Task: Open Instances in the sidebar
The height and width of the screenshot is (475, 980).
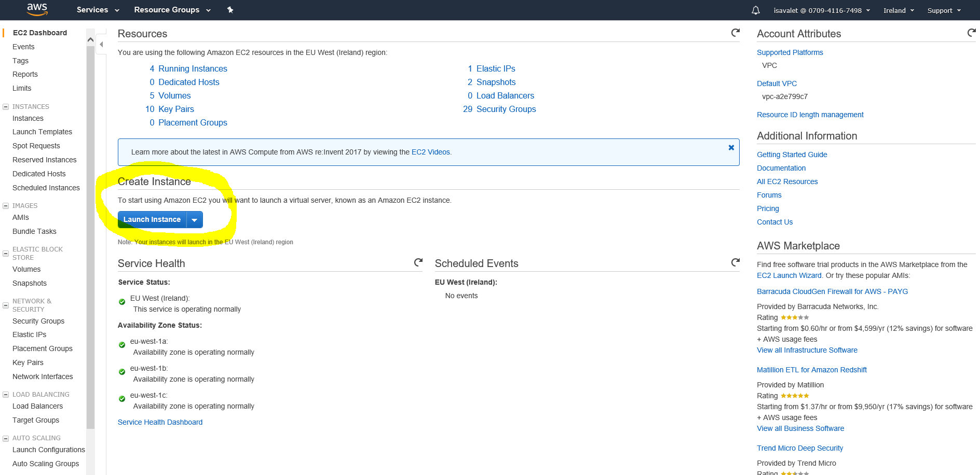Action: [28, 118]
